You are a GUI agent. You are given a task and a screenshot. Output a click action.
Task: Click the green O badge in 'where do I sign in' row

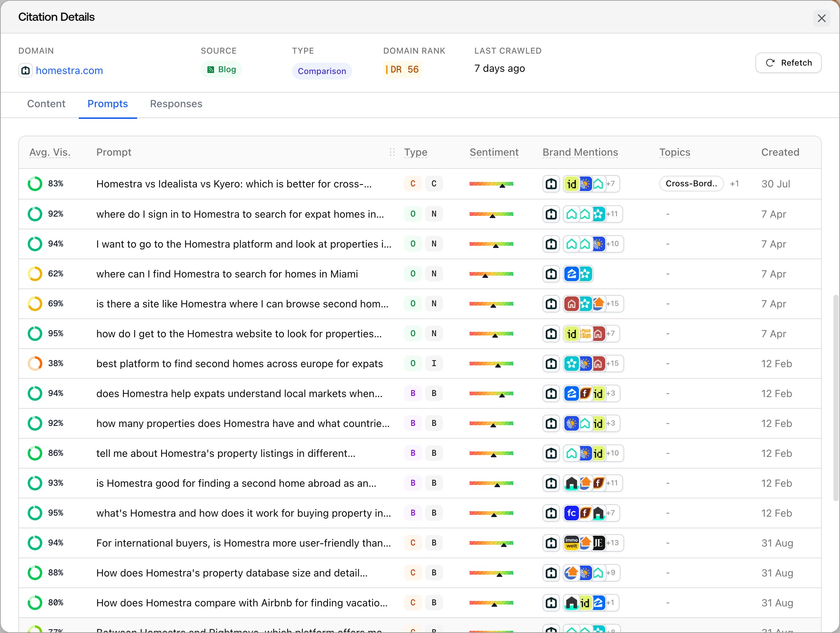[x=413, y=214]
